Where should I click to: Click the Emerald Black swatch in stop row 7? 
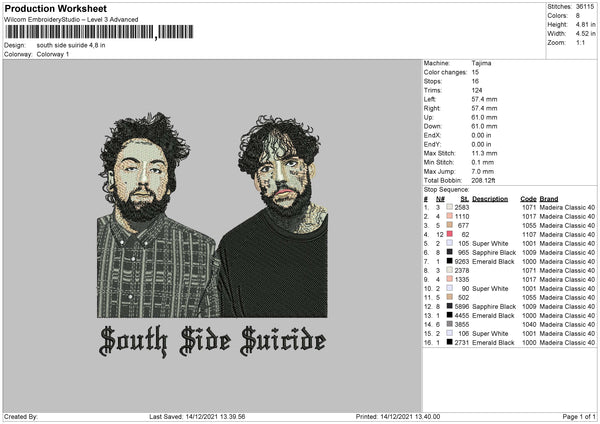(x=450, y=261)
